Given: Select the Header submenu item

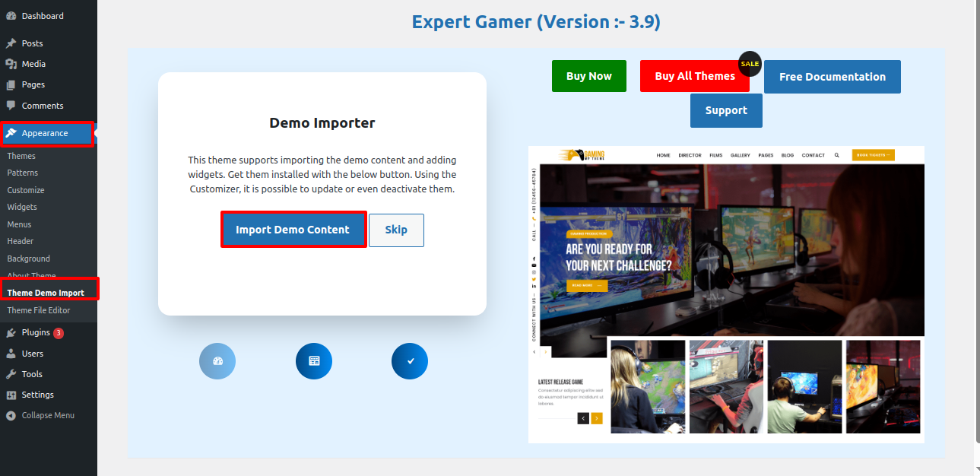Looking at the screenshot, I should click(21, 241).
